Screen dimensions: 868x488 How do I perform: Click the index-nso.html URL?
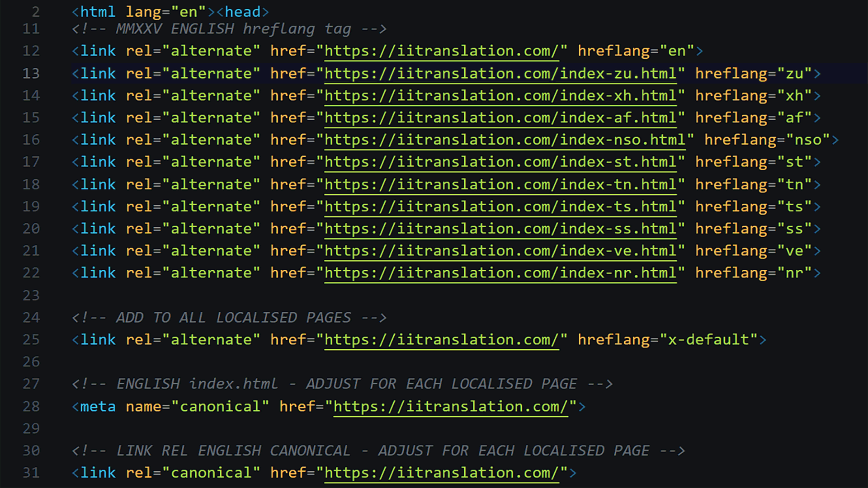tap(505, 140)
